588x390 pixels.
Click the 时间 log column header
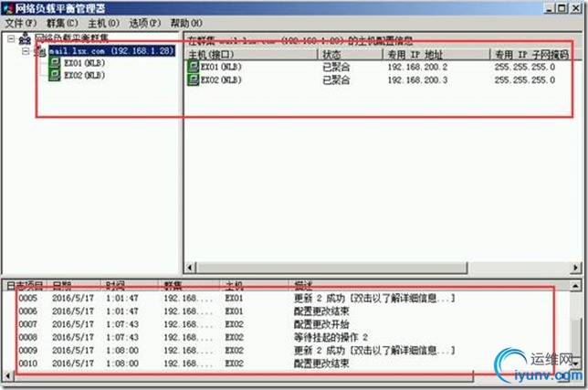pos(130,286)
